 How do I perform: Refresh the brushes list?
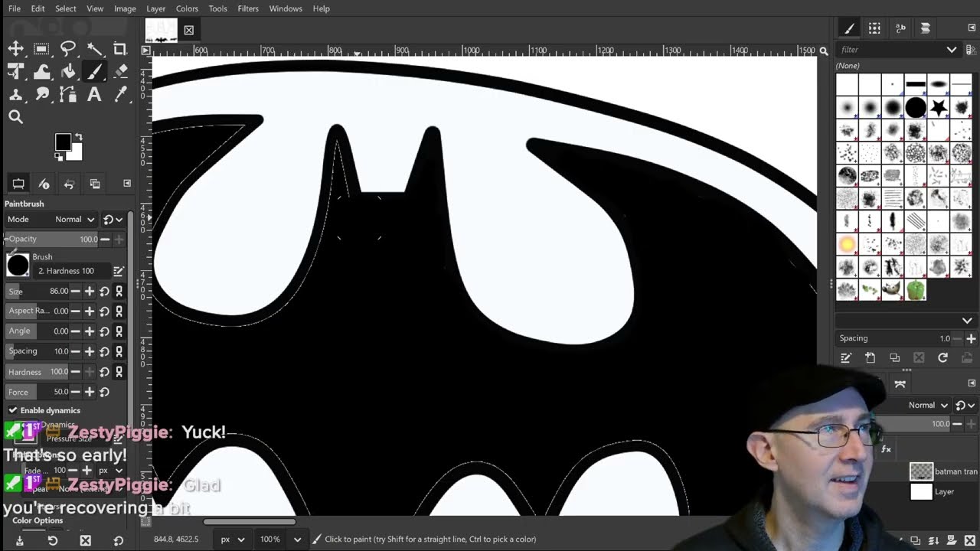pos(943,358)
